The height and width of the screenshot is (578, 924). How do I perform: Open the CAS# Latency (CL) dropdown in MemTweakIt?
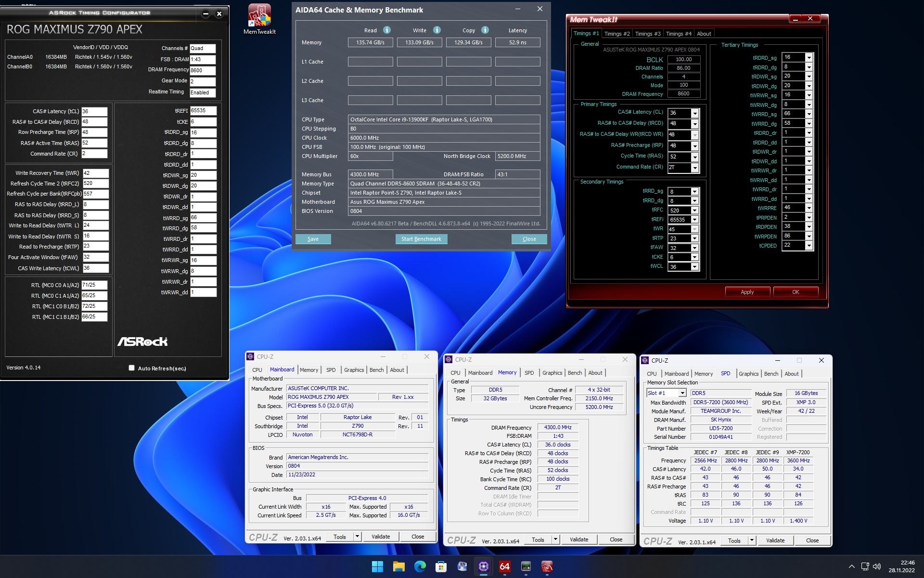click(695, 113)
